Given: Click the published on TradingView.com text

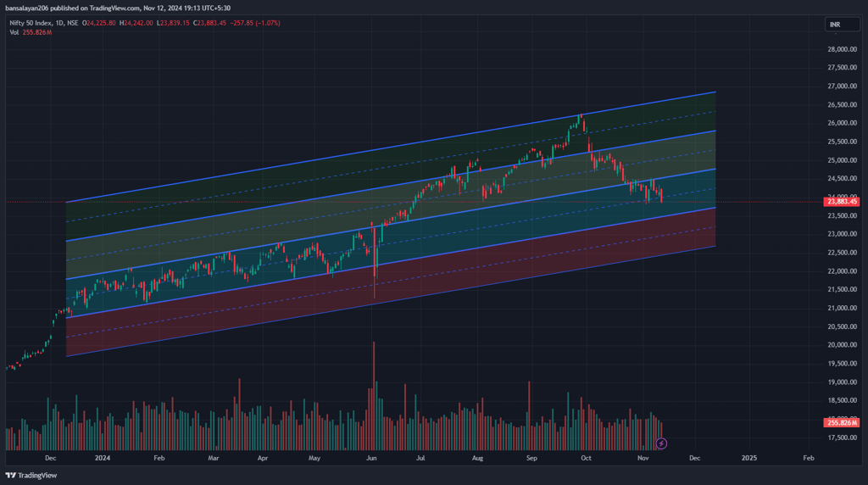Looking at the screenshot, I should tap(95, 8).
